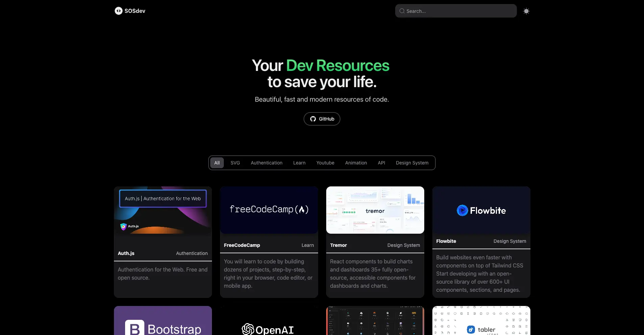Click the freeCodeCamp flame logo
This screenshot has height=335, width=644.
point(303,209)
